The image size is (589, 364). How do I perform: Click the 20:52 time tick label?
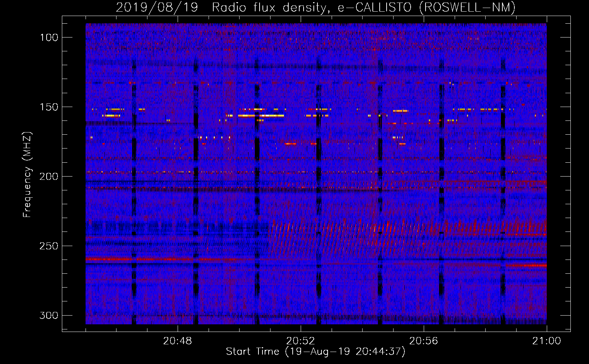point(301,341)
